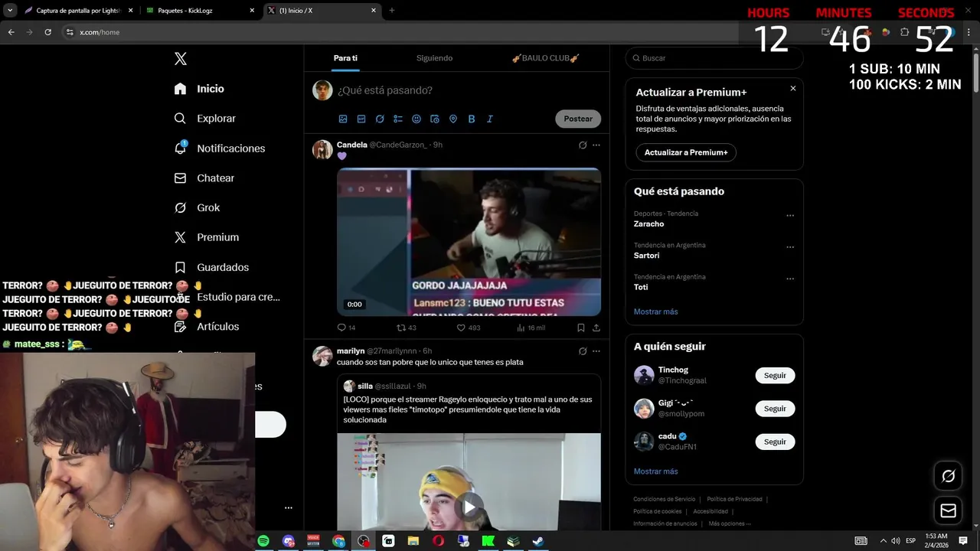Open Condiciones de Servicio link
Screen dimensions: 980x551
664,499
